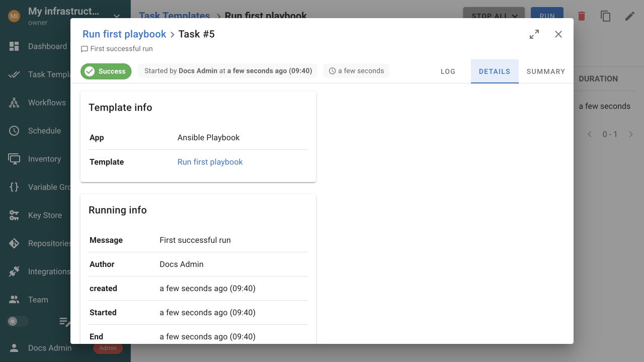Click the project avatar MI icon
Viewport: 644px width, 362px height.
tap(14, 16)
